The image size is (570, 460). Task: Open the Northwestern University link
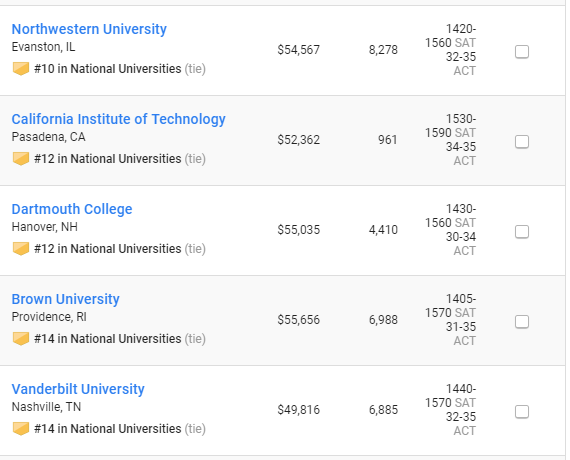(89, 29)
